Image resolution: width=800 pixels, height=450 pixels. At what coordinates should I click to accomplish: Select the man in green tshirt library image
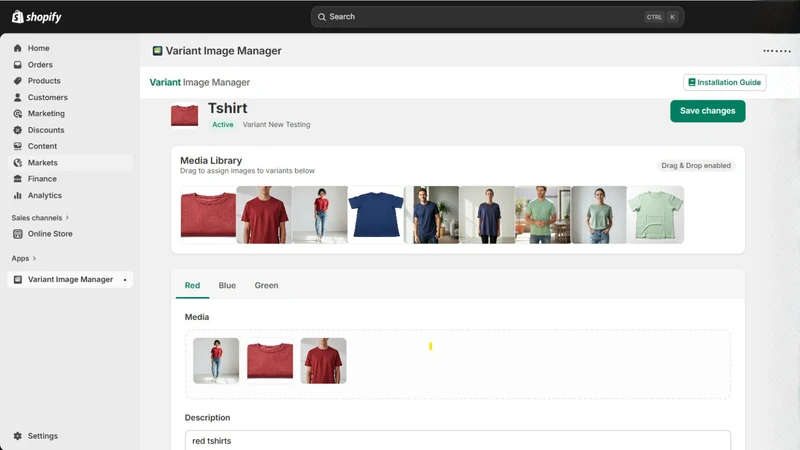[543, 215]
